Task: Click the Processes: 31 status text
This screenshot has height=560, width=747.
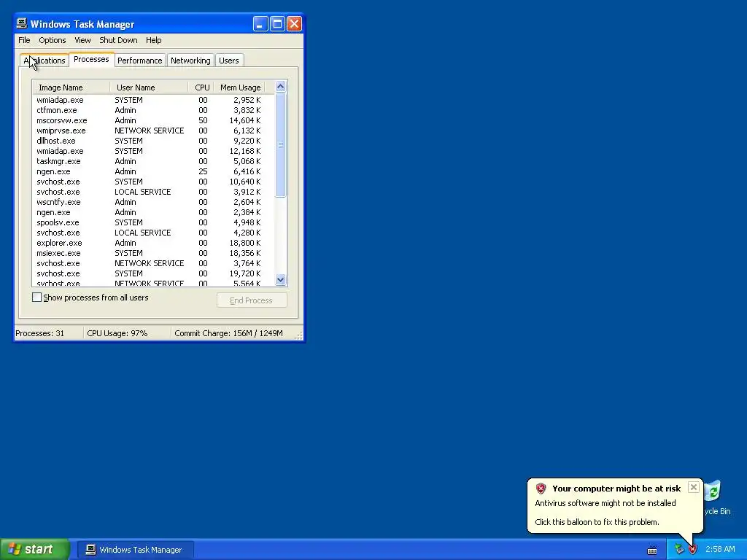Action: (40, 333)
